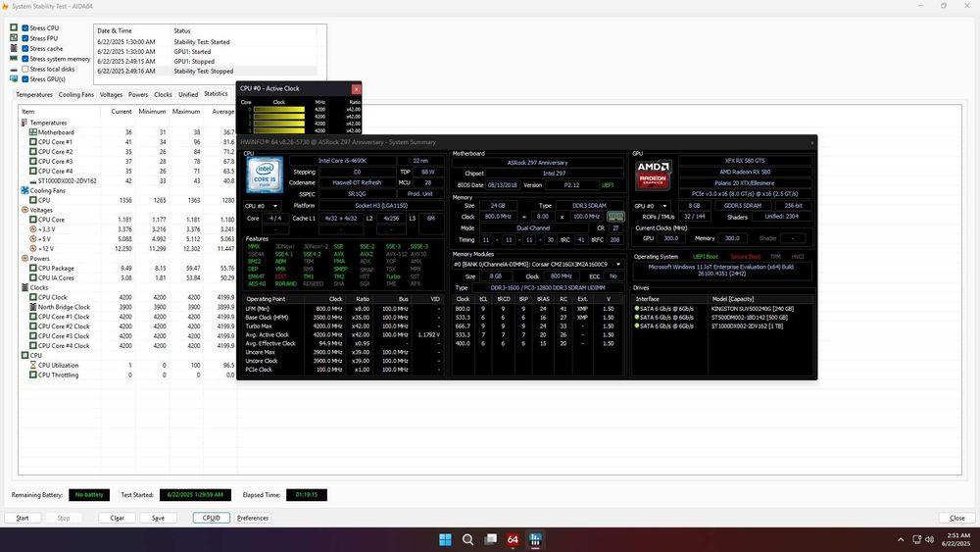Click the Intel Core i5 logo in HWiNFO
980x552 pixels.
click(265, 176)
